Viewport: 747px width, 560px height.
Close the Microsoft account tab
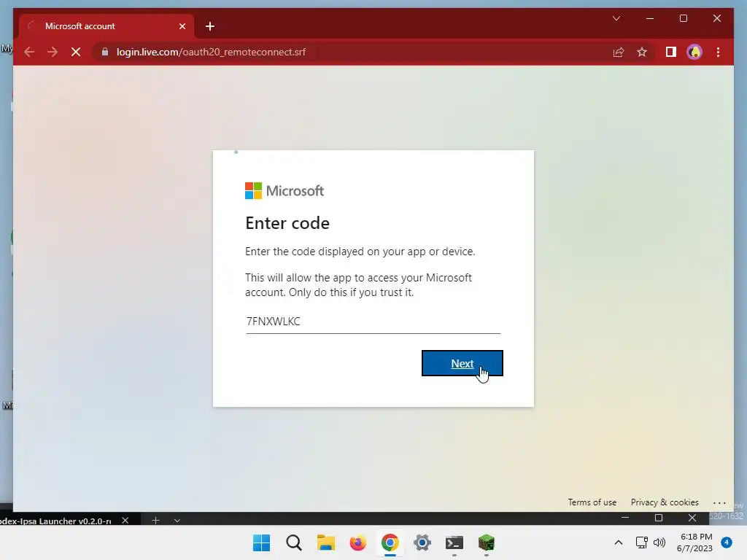(182, 26)
